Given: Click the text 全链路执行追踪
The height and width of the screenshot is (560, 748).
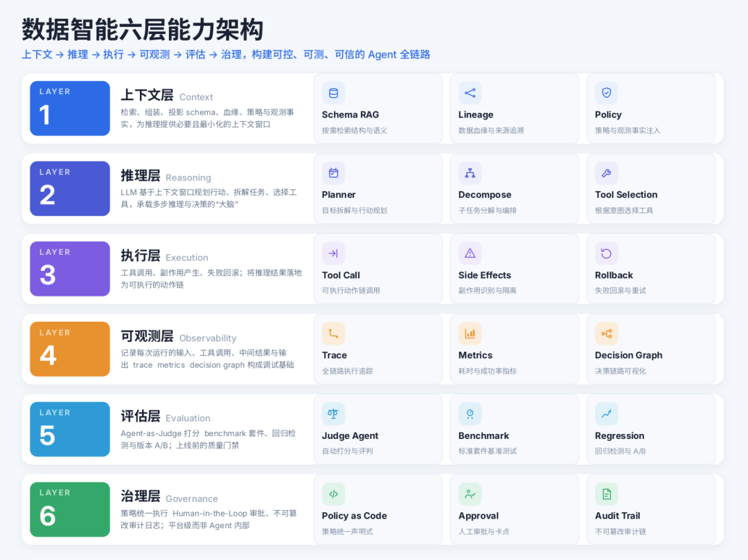Looking at the screenshot, I should [347, 371].
